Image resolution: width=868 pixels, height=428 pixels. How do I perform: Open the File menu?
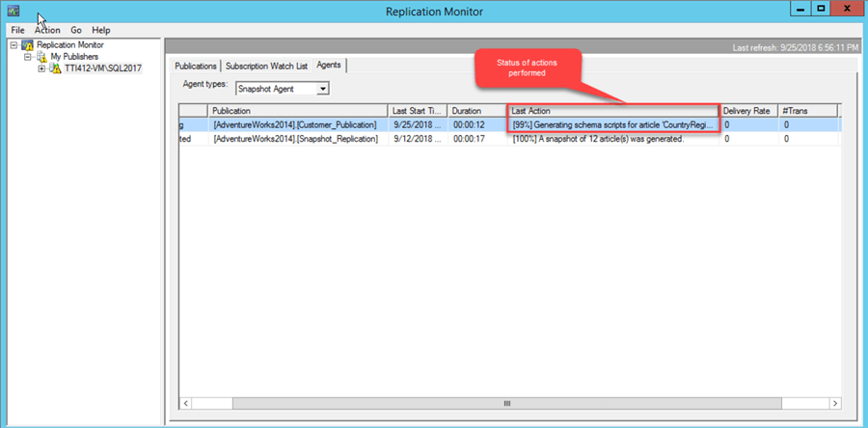click(17, 30)
